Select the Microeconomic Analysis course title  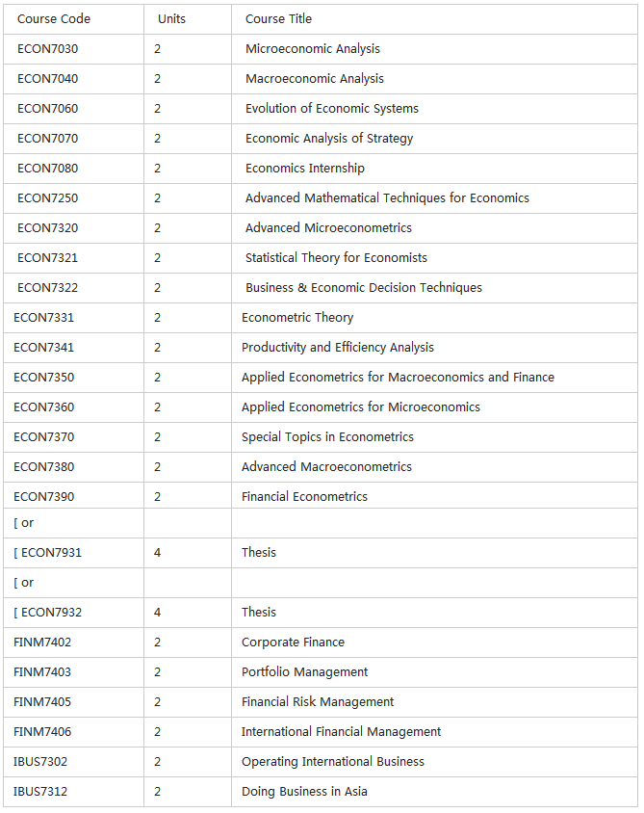312,49
